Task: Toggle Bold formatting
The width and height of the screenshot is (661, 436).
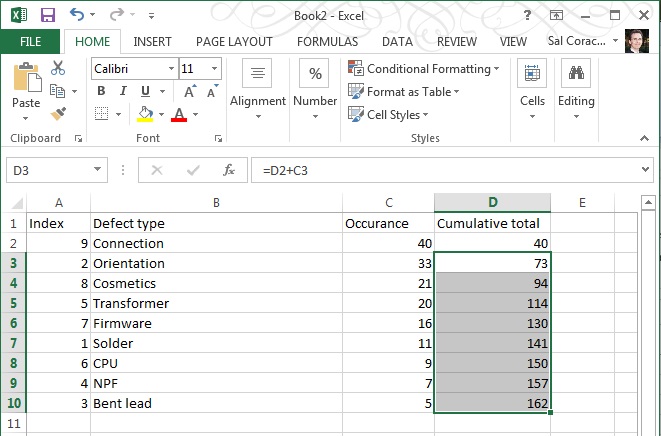Action: pyautogui.click(x=101, y=91)
